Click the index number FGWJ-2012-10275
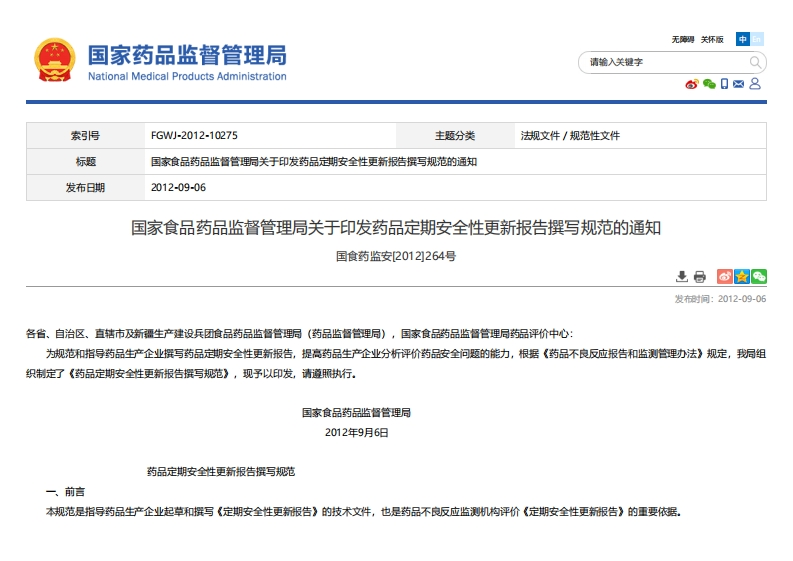The image size is (793, 561). (194, 135)
